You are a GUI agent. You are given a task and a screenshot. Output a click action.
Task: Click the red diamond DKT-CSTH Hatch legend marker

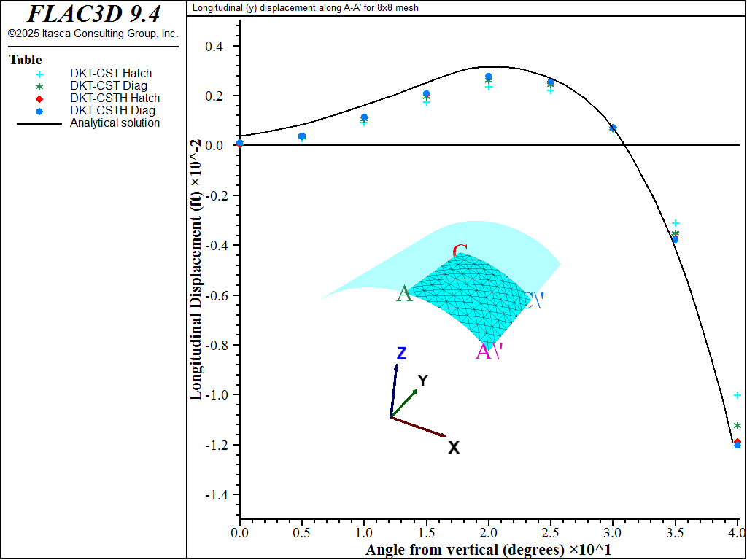pos(39,98)
